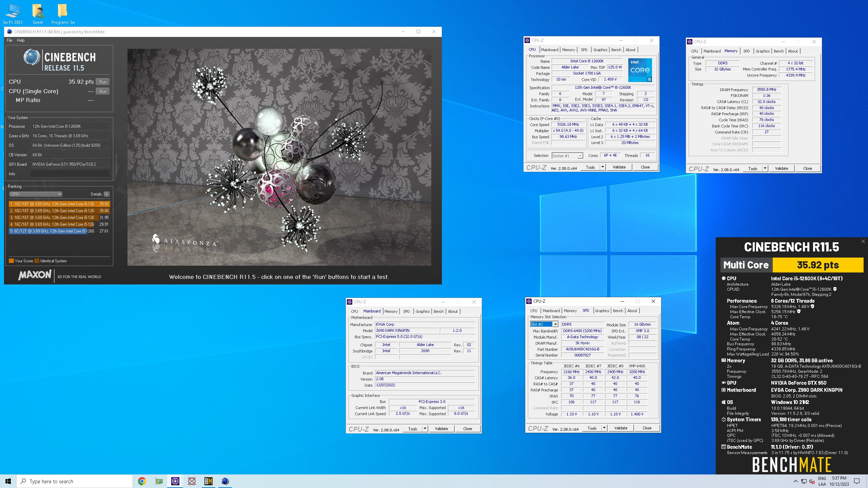Switch to Cinebench via taskbar sphere icon

click(x=225, y=481)
